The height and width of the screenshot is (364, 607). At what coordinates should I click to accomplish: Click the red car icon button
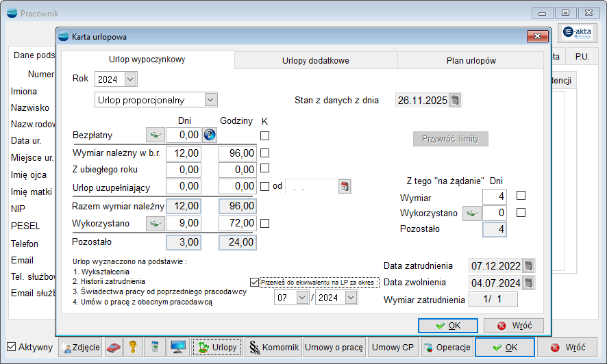(x=114, y=348)
